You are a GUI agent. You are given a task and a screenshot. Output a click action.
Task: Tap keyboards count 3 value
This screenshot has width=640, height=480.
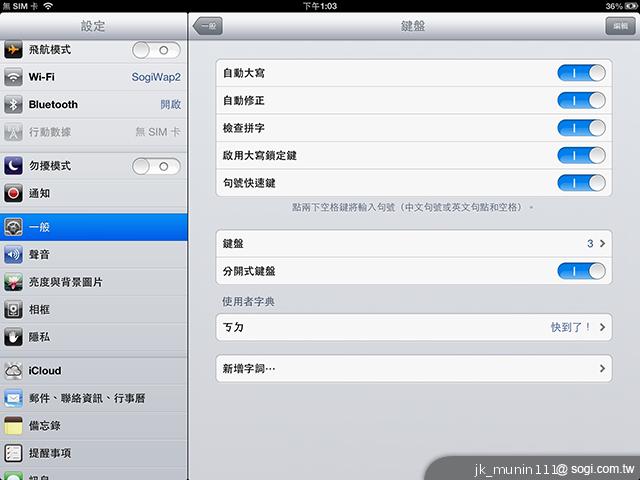point(590,244)
